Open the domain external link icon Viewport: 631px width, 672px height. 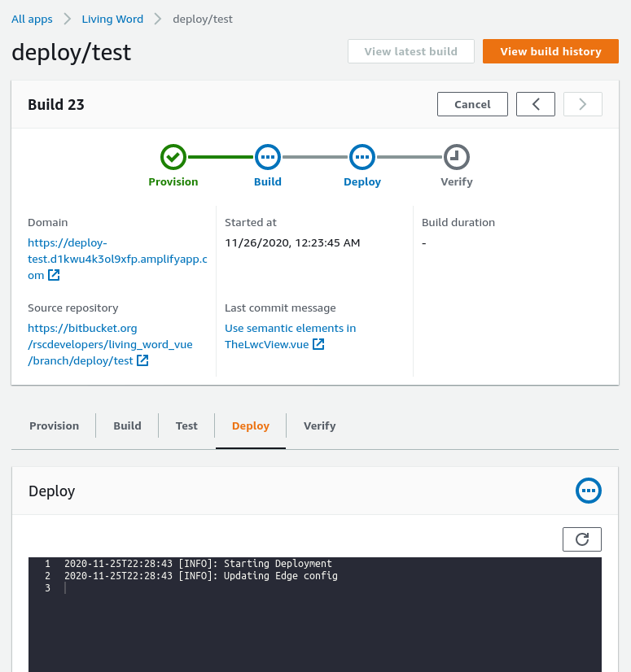tap(55, 275)
